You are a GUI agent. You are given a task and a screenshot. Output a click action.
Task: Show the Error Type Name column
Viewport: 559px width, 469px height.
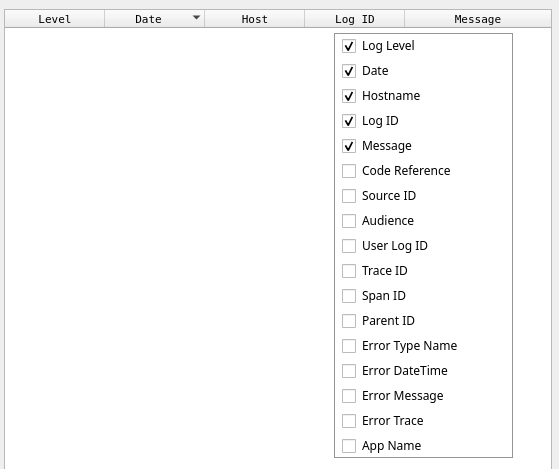click(349, 346)
